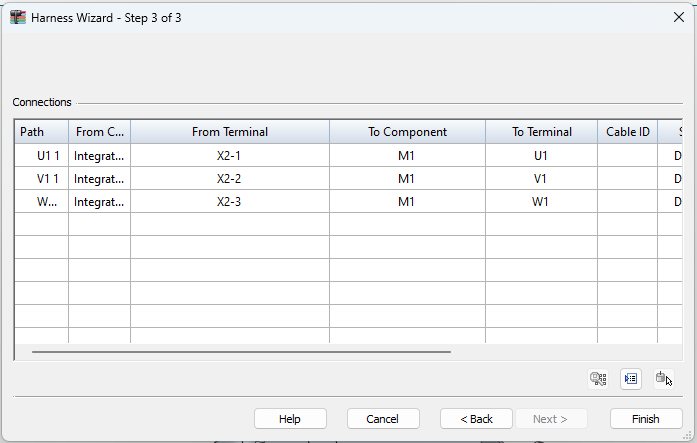
Task: Click the From Component column header
Action: coord(99,132)
